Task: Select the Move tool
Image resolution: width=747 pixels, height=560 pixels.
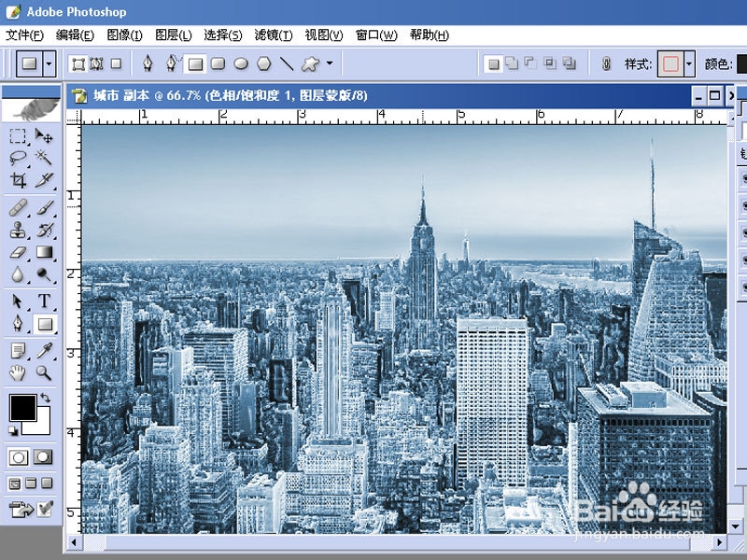Action: (44, 136)
